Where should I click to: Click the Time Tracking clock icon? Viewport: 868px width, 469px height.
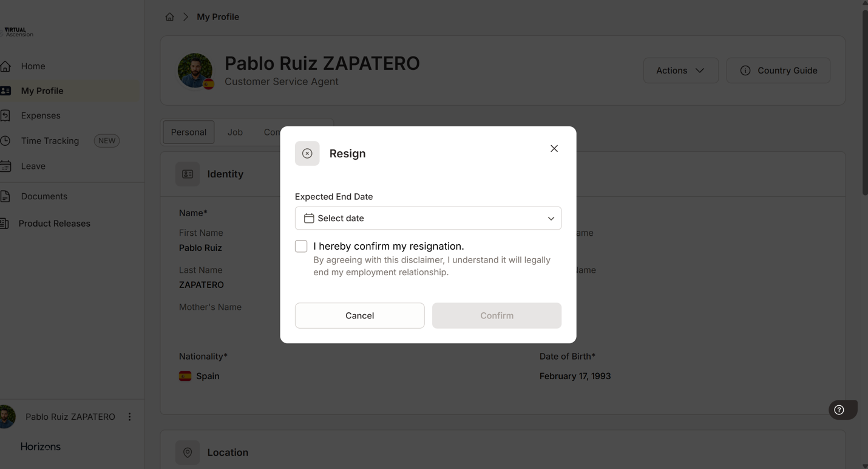(x=5, y=141)
